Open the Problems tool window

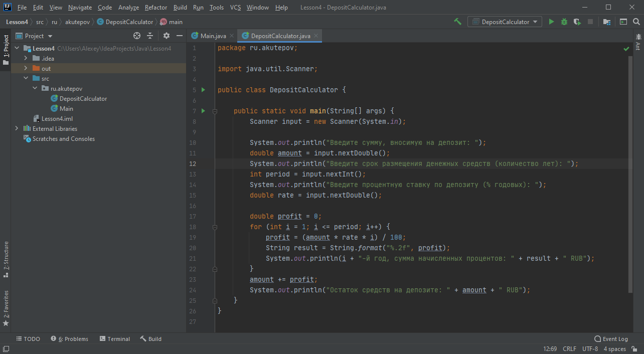[x=69, y=339]
